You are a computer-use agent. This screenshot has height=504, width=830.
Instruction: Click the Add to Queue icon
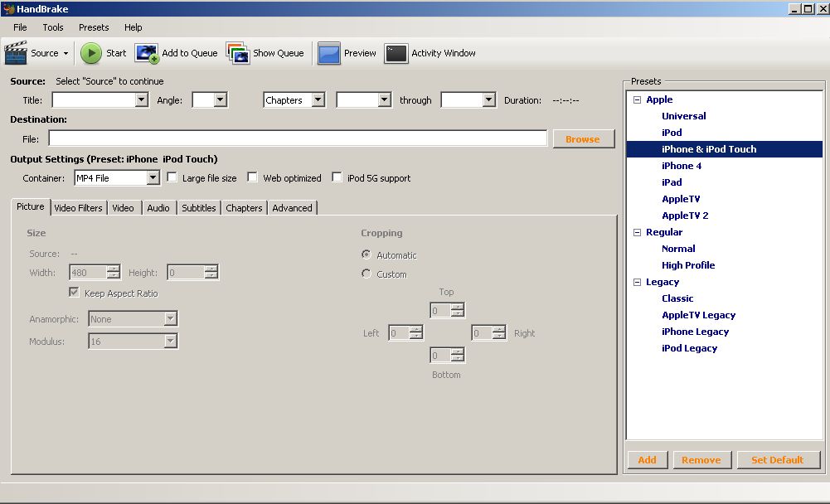coord(147,53)
